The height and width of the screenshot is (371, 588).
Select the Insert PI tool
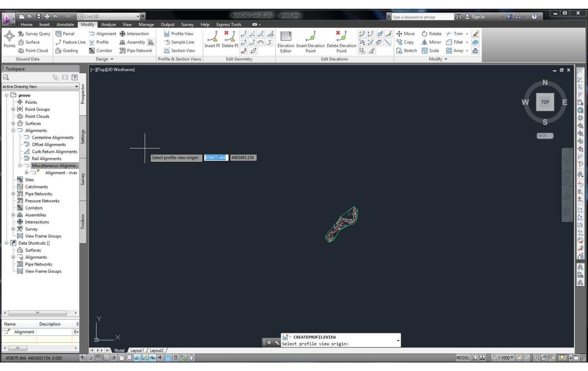pyautogui.click(x=212, y=42)
